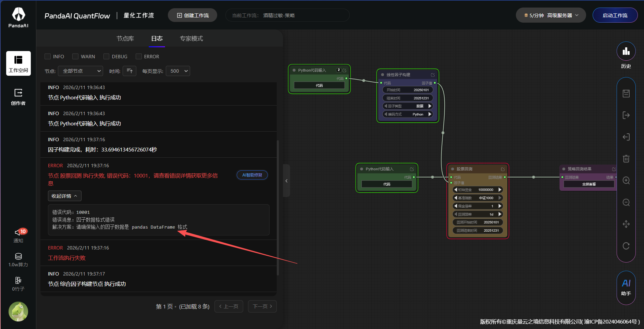Click the export workflow icon
Image resolution: width=644 pixels, height=329 pixels.
(626, 115)
